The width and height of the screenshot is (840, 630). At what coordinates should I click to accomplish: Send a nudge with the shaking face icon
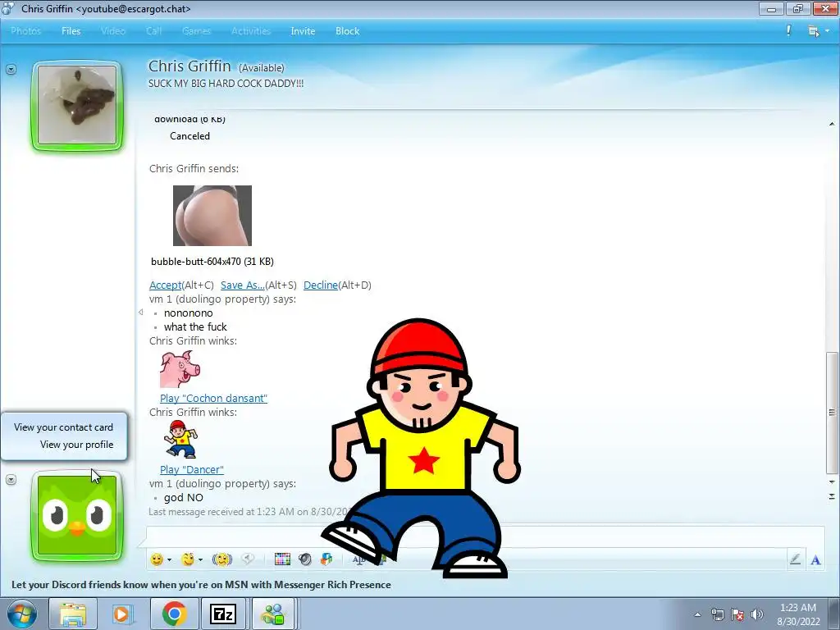coord(221,559)
